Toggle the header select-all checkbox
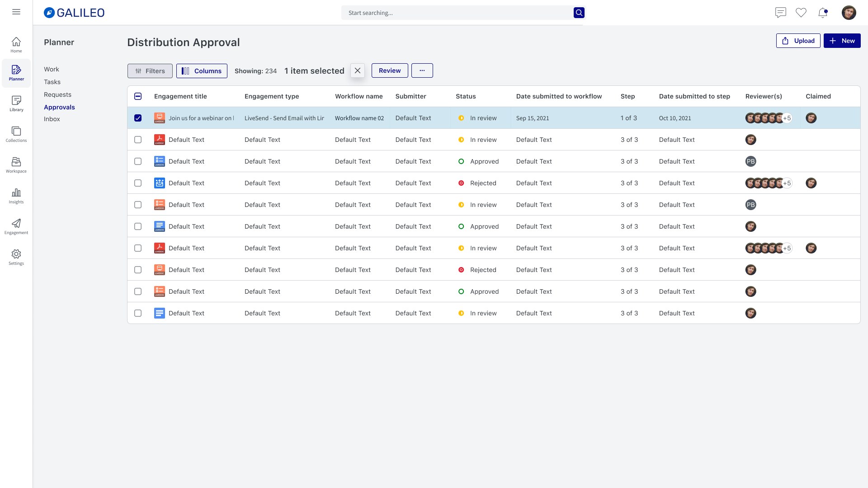868x488 pixels. 138,96
